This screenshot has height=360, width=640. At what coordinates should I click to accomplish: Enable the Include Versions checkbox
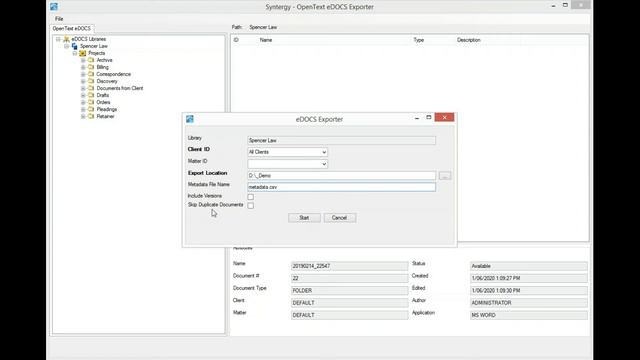[x=251, y=197]
